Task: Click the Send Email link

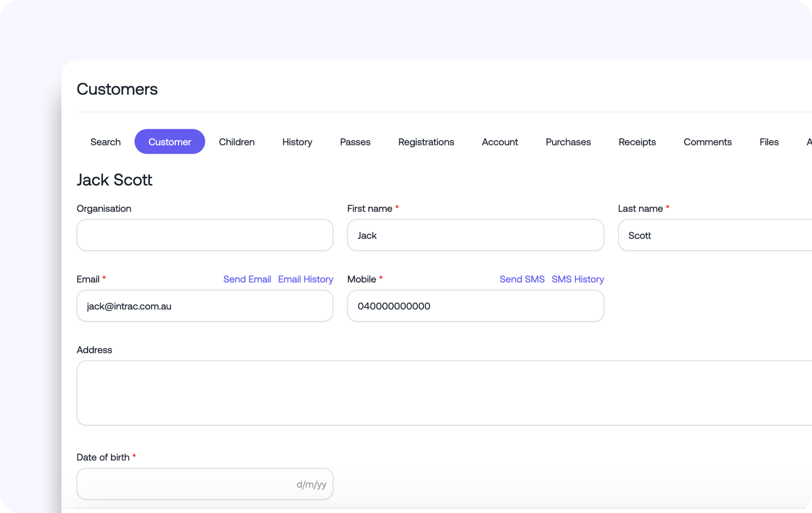Action: click(247, 279)
